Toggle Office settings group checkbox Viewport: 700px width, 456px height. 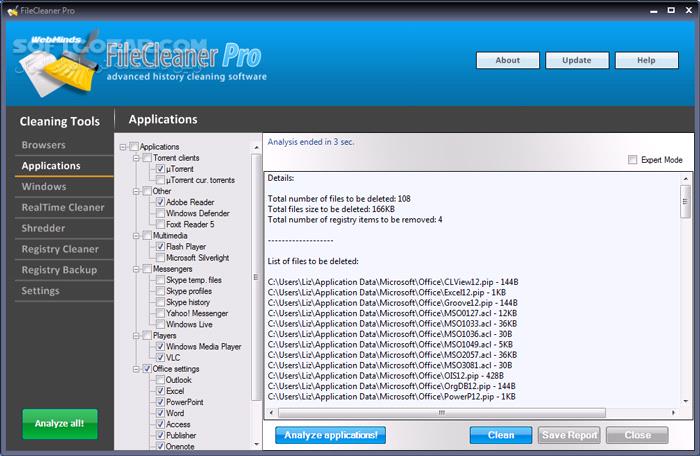pyautogui.click(x=147, y=369)
